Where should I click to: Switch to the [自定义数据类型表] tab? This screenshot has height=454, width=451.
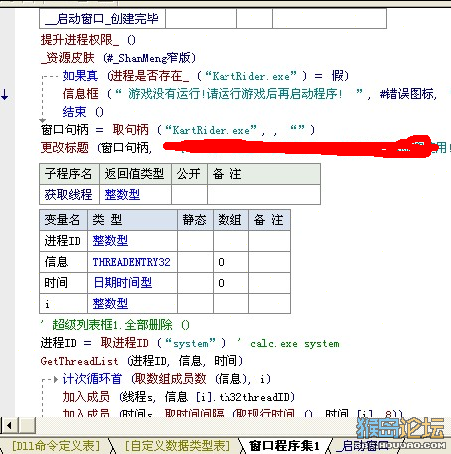177,446
